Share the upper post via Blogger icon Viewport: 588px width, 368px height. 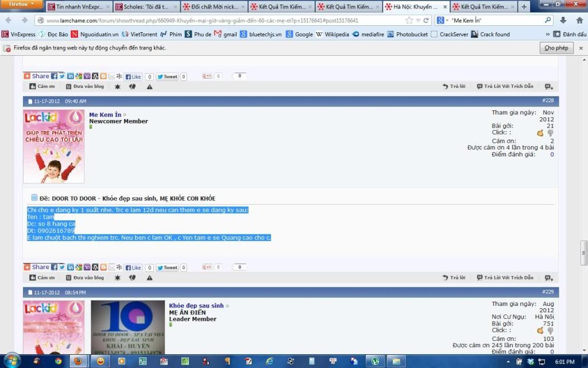(x=103, y=76)
